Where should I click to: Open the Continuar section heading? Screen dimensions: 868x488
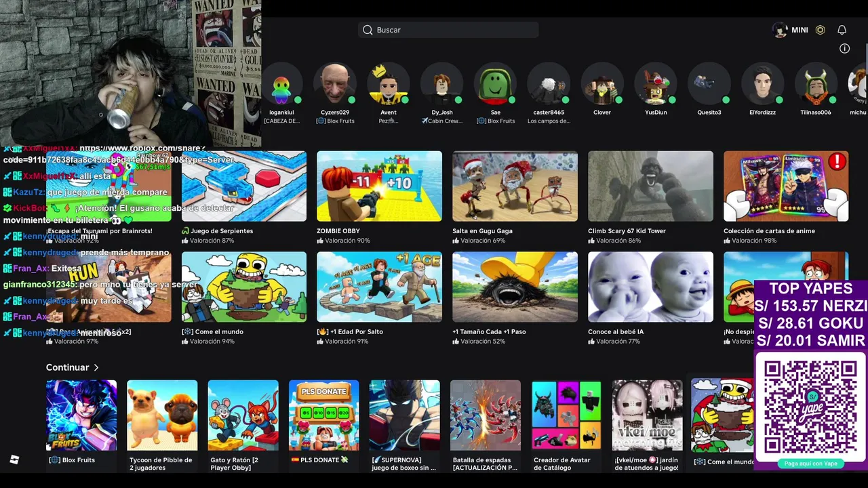67,367
